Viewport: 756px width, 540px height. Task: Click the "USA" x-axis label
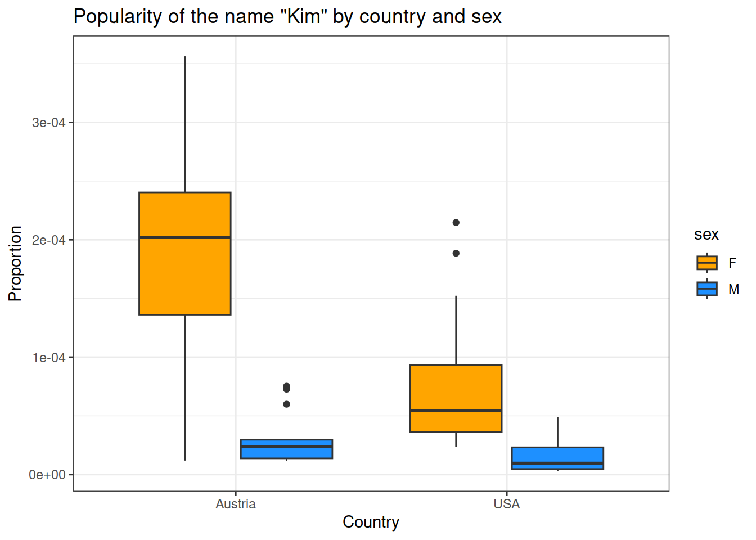click(506, 504)
